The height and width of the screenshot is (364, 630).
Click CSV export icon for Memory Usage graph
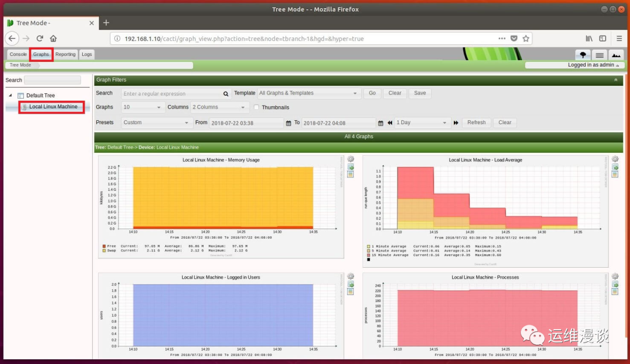(351, 167)
